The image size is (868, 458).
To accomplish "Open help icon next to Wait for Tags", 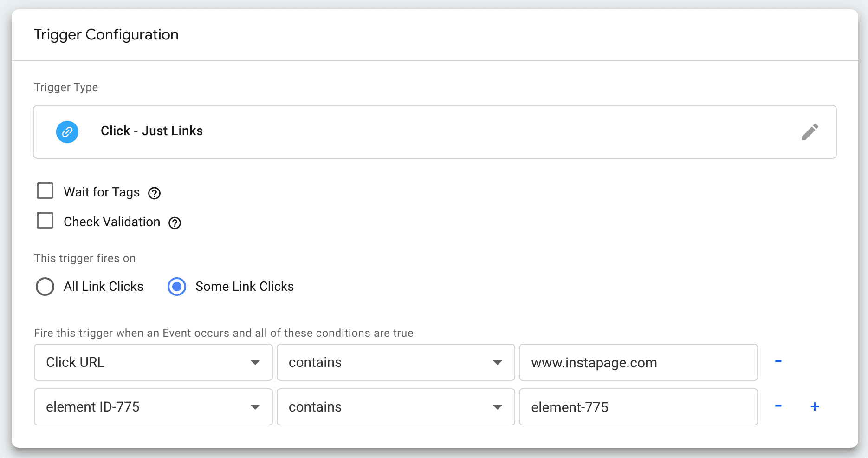I will [154, 193].
